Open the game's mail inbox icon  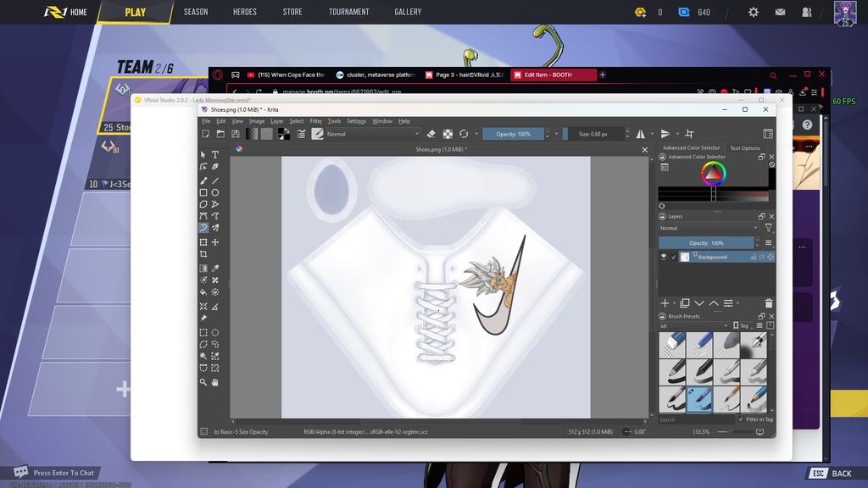(x=780, y=12)
